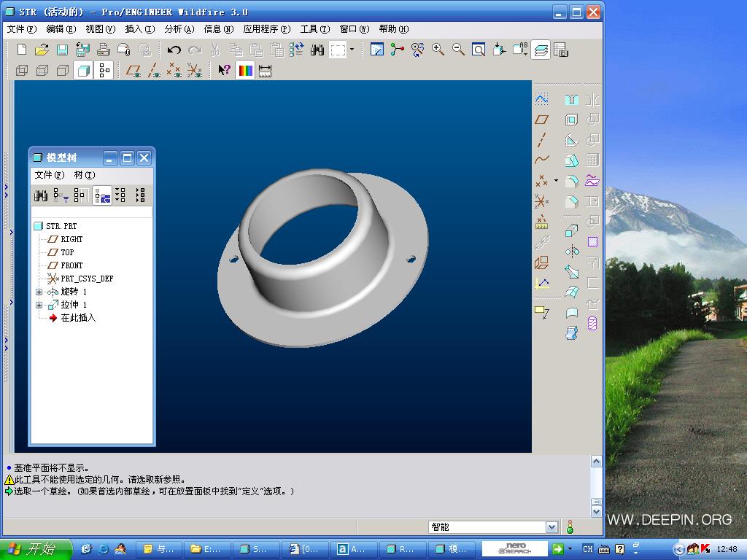Open the datum point tool flyout arrow
Screen dimensions: 747x560
point(556,181)
